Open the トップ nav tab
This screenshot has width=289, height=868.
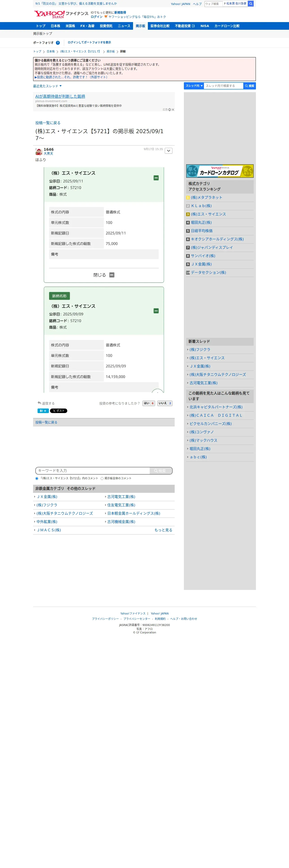pos(41,26)
